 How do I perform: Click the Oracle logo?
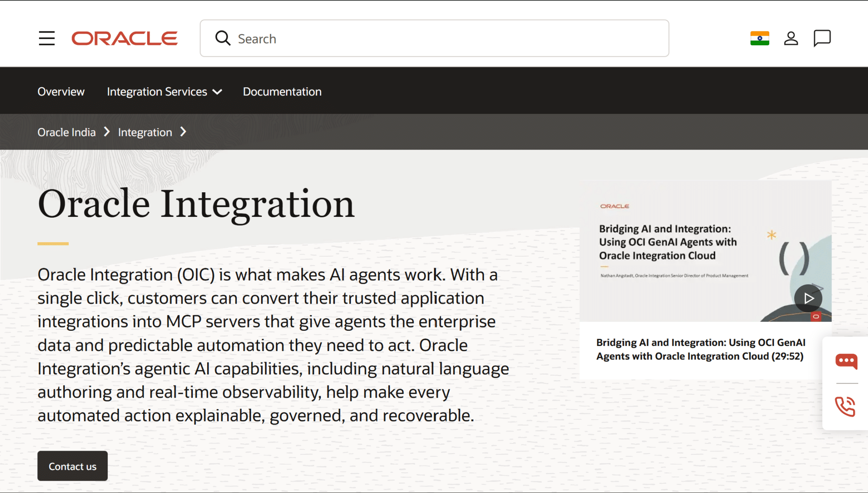point(125,39)
